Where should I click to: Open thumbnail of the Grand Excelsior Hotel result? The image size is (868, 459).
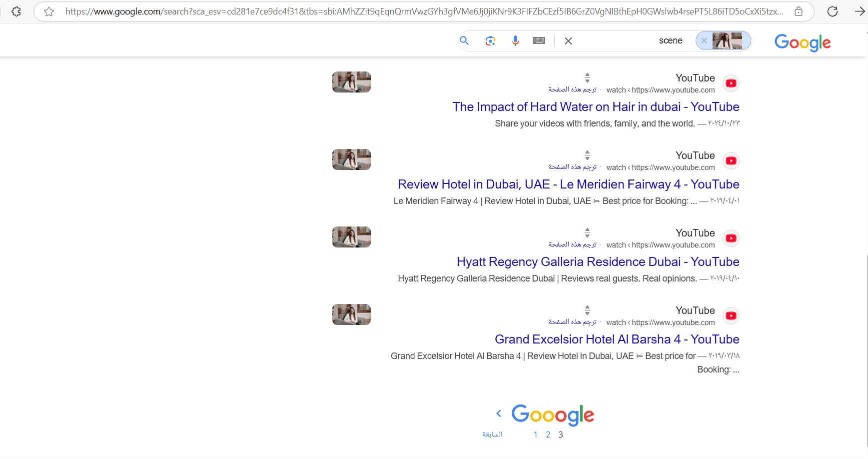click(x=351, y=314)
